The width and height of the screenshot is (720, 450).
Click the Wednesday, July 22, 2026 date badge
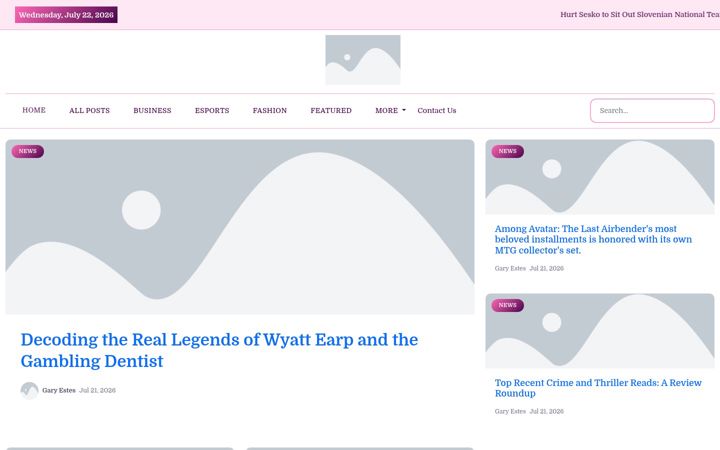[x=66, y=15]
